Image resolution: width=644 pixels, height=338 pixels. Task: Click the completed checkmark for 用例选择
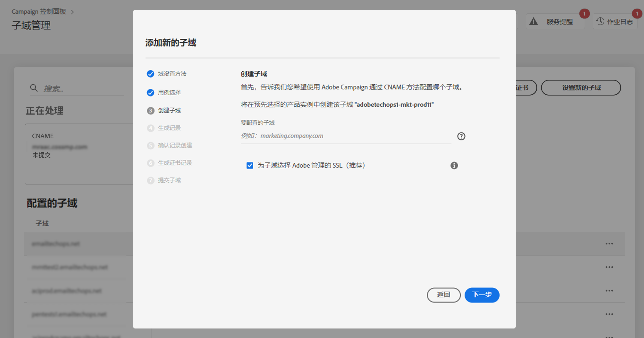pyautogui.click(x=150, y=93)
